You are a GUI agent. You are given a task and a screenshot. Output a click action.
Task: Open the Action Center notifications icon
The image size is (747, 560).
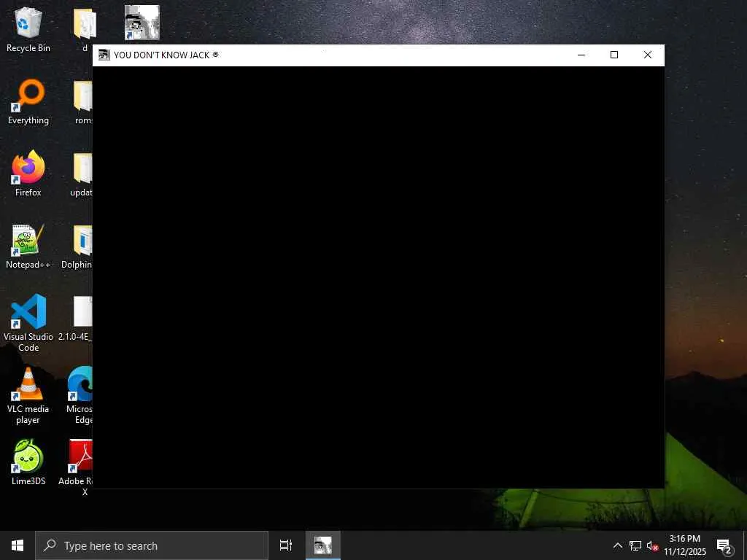[724, 545]
